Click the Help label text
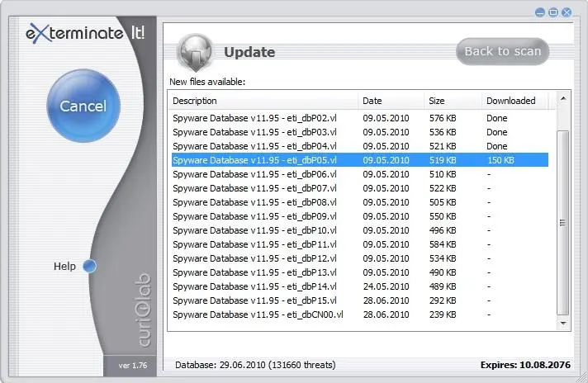The width and height of the screenshot is (588, 383). coord(64,266)
